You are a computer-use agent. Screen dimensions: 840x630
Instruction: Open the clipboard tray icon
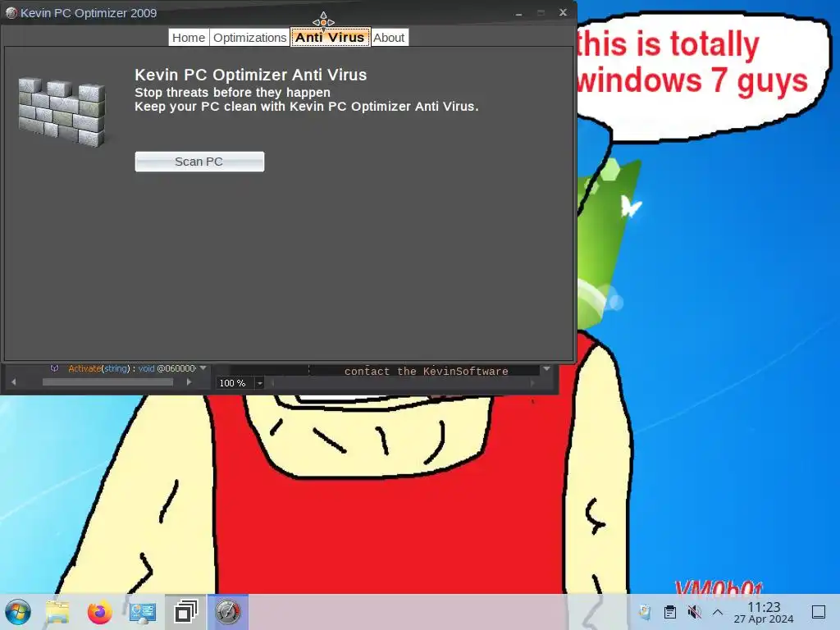pos(669,612)
